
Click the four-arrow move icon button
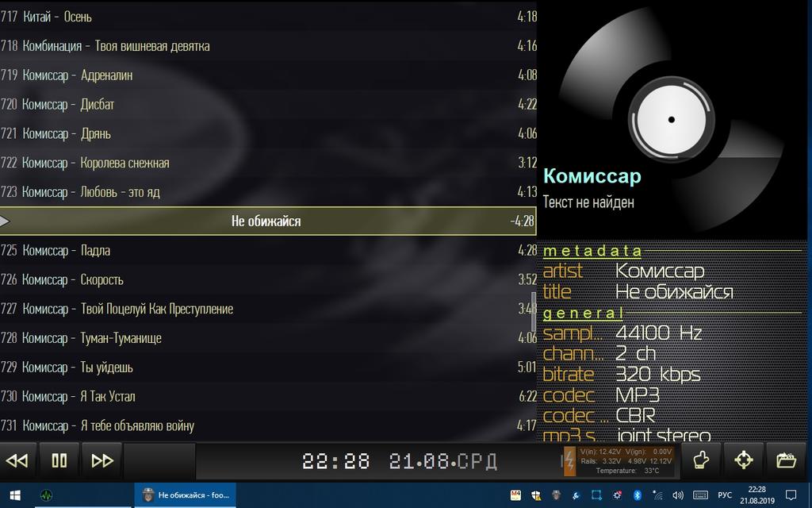point(743,460)
